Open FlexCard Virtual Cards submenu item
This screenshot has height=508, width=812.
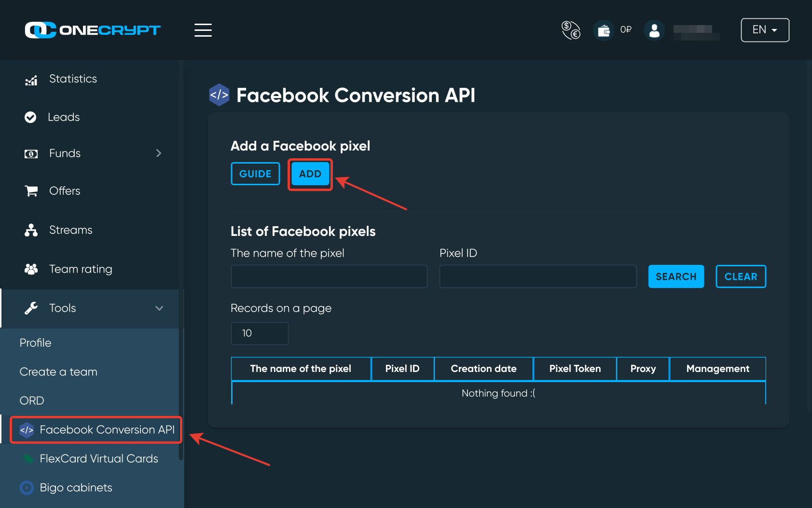[x=99, y=459]
